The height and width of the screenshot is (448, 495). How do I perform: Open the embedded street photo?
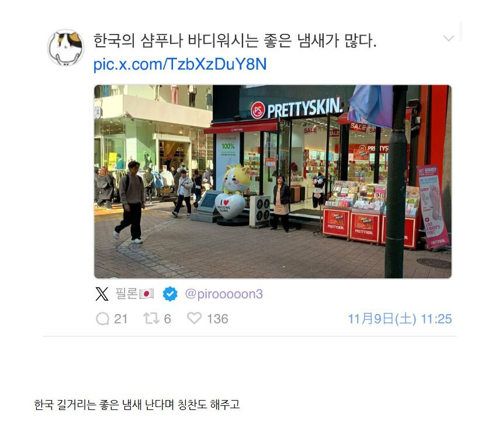point(273,182)
